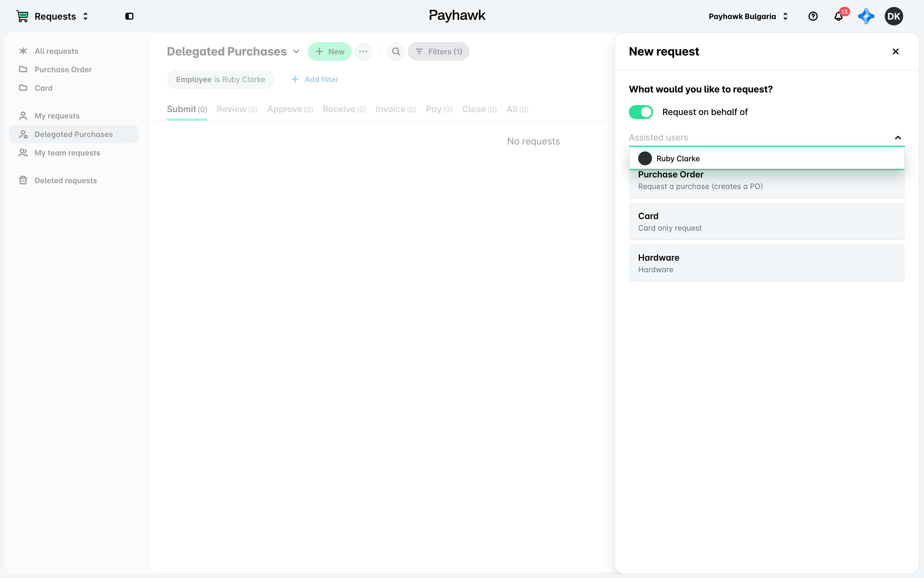The image size is (924, 578).
Task: Click the Purchase Order folder icon
Action: click(x=23, y=69)
